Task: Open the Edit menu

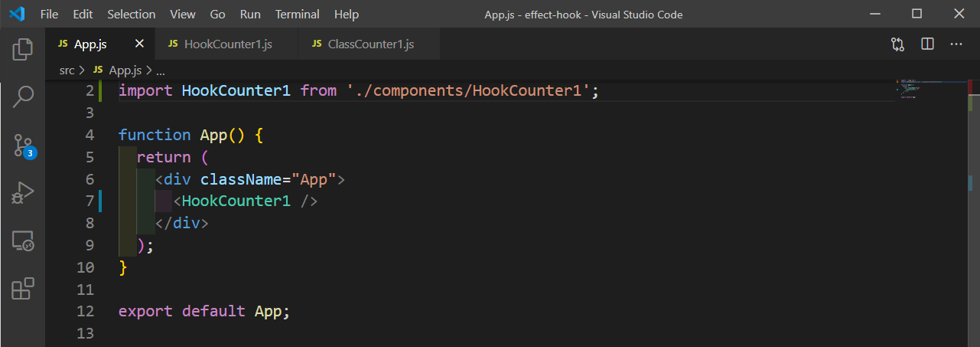Action: (83, 14)
